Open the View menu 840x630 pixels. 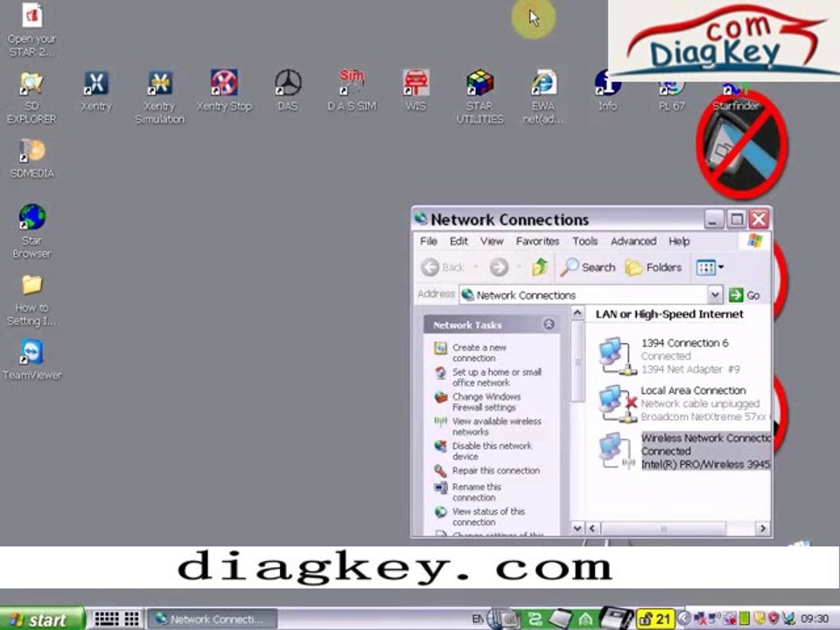[x=491, y=241]
